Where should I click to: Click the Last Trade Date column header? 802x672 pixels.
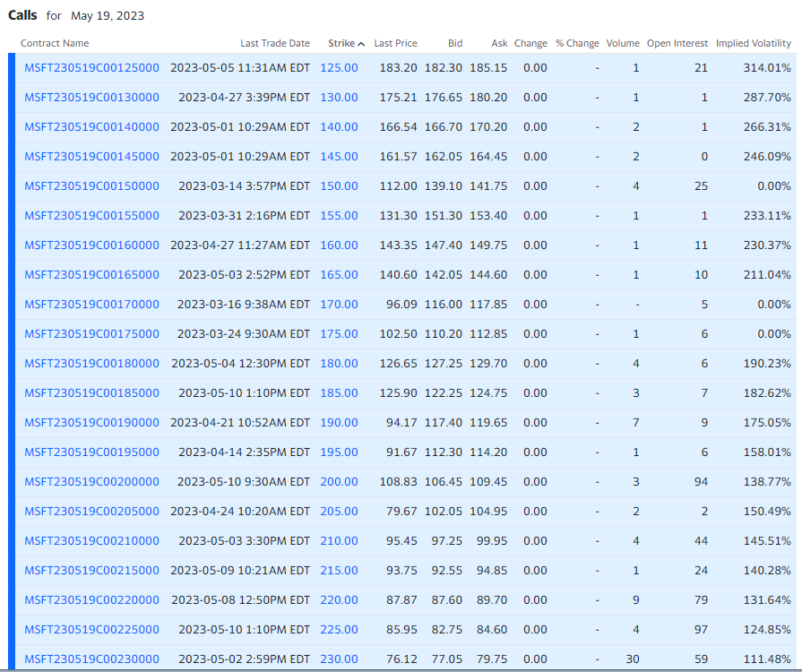[274, 44]
